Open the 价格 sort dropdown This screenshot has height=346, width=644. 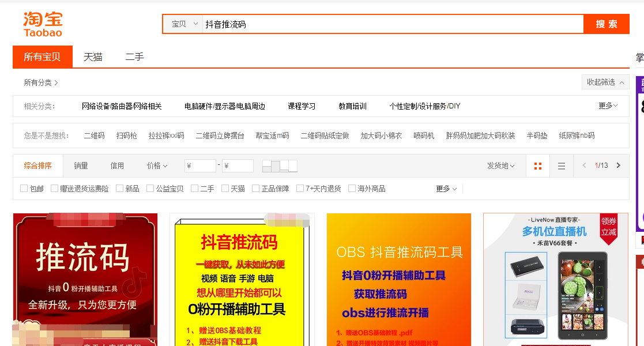coord(157,166)
